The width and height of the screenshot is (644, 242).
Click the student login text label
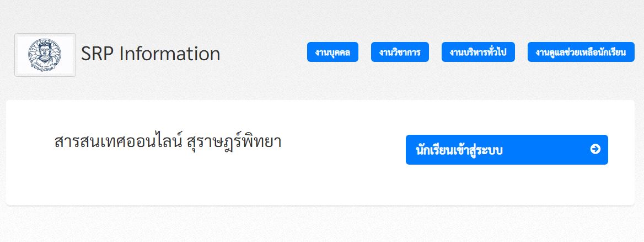coord(459,150)
